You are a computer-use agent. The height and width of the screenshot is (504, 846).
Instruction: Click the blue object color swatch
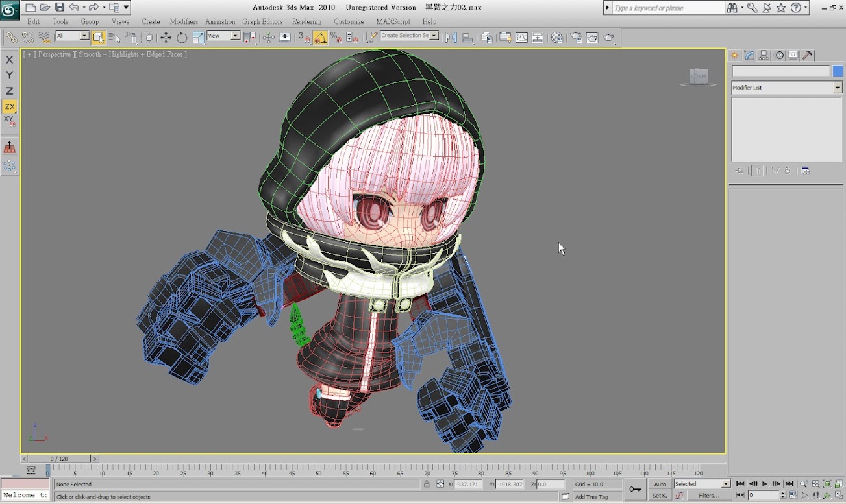pyautogui.click(x=838, y=71)
